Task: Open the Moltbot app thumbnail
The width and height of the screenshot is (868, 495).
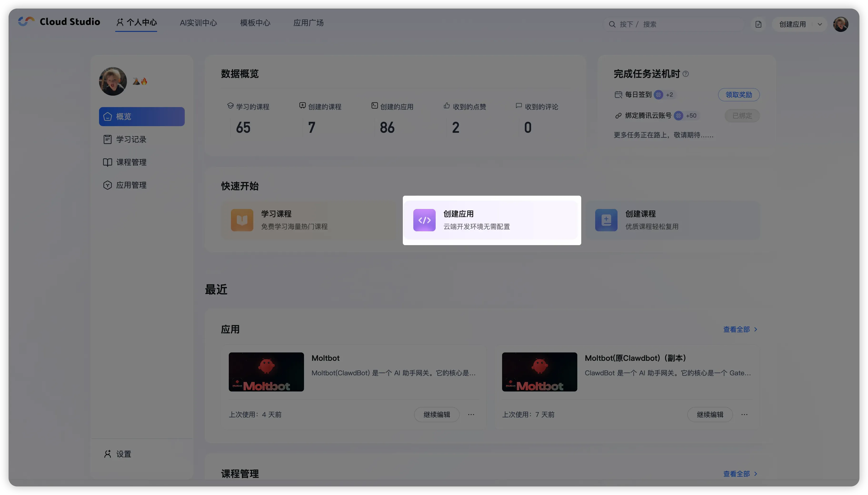Action: [266, 372]
